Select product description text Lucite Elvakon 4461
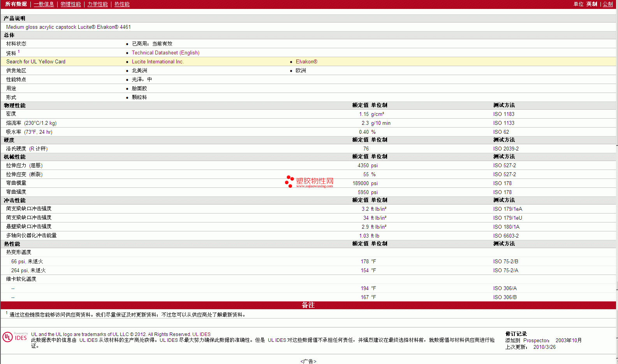This screenshot has height=364, width=618. pos(104,27)
